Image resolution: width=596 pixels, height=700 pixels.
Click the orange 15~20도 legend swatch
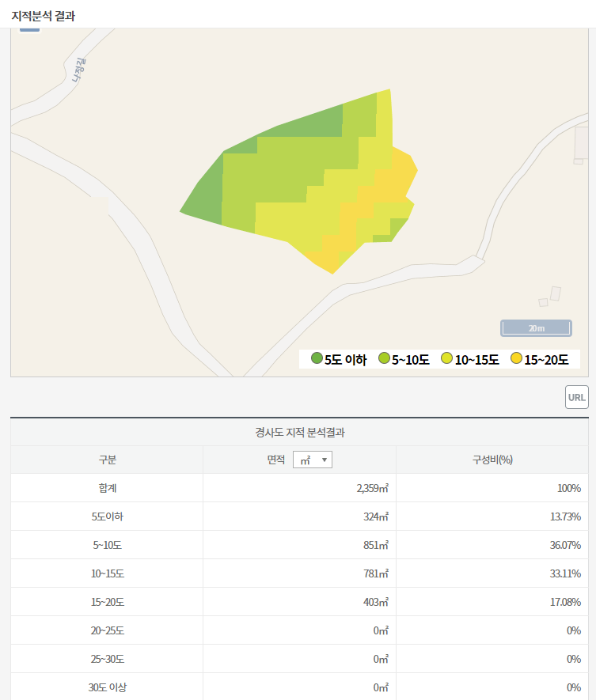pos(517,358)
